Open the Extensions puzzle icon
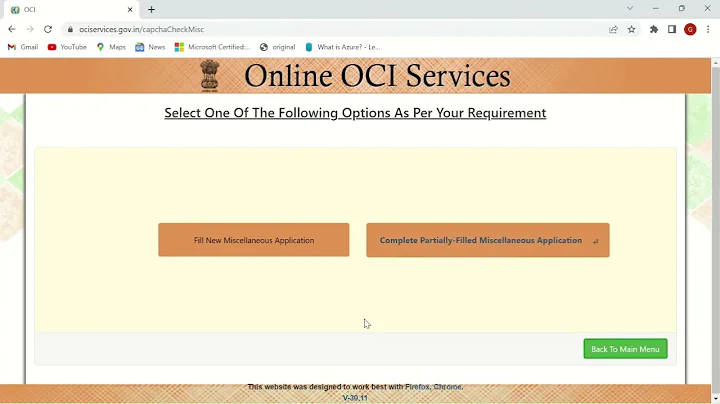 [x=654, y=29]
